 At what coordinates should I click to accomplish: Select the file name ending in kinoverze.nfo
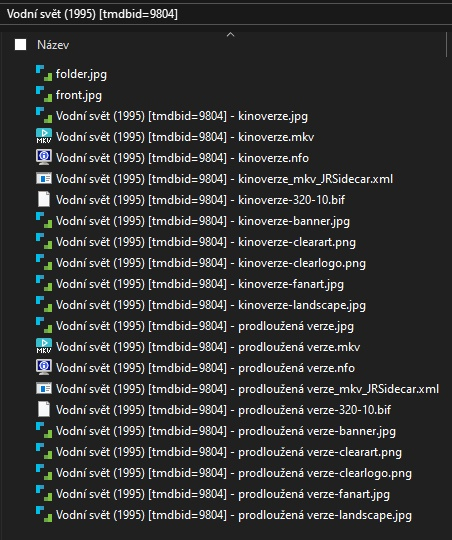coord(182,158)
